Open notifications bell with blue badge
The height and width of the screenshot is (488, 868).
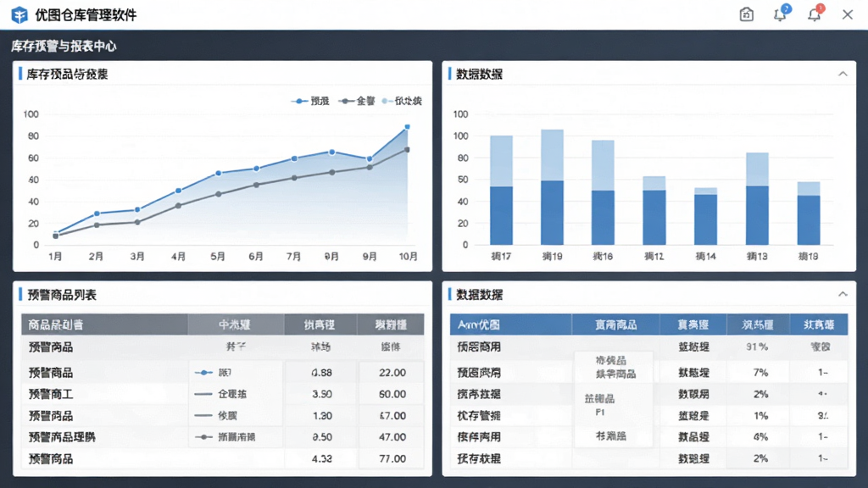[781, 14]
